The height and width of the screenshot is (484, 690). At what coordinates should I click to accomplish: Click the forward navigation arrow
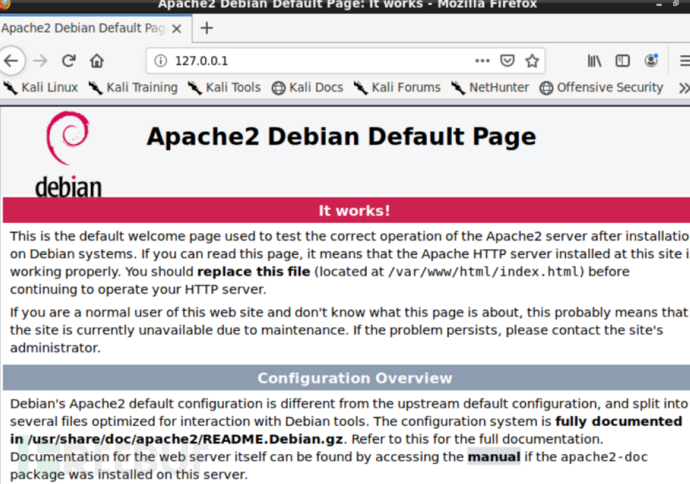click(x=40, y=61)
